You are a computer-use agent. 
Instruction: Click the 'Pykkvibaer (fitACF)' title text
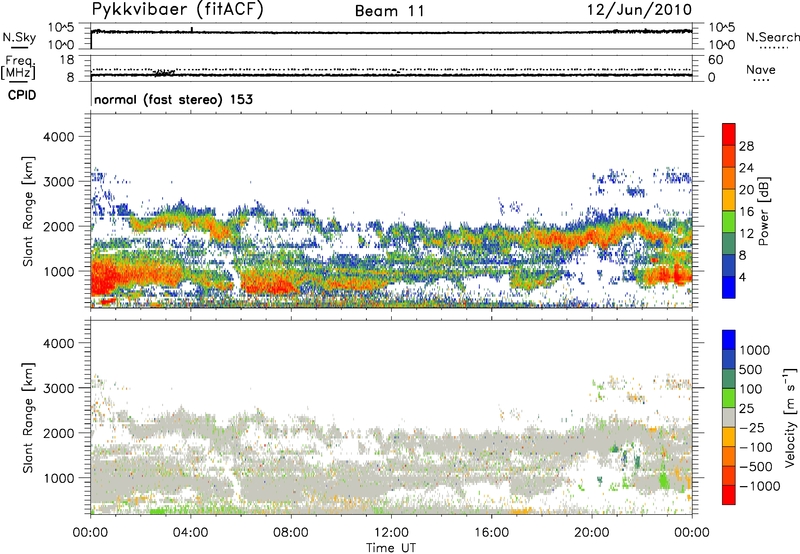(178, 9)
